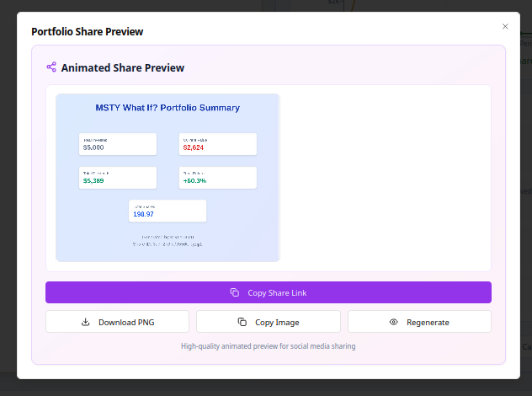532x396 pixels.
Task: Regenerate the share preview
Action: click(419, 322)
